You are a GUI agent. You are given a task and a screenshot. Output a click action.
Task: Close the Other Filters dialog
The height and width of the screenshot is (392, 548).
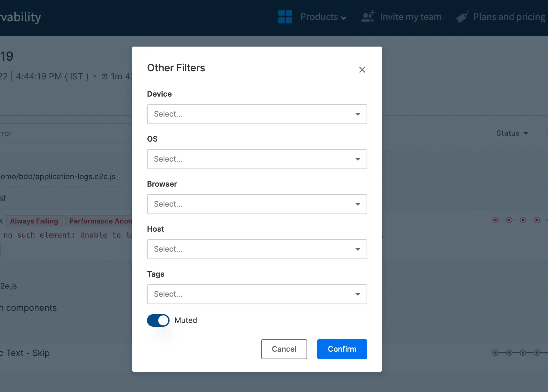(362, 70)
